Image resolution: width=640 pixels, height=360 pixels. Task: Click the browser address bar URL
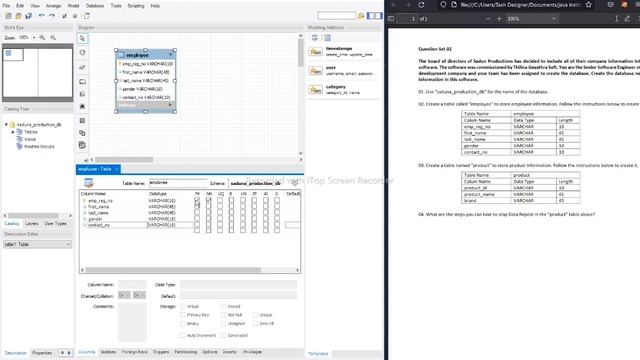[x=520, y=5]
